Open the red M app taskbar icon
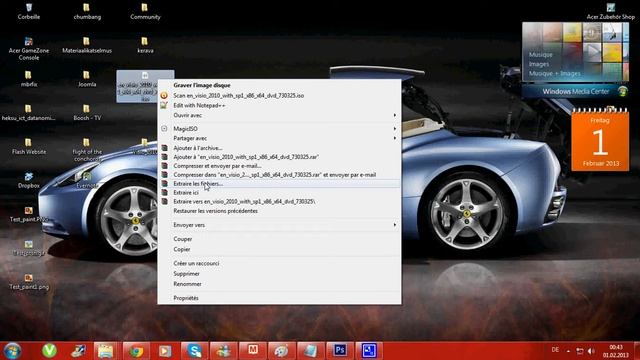Viewport: 640px width, 360px height. click(x=253, y=351)
